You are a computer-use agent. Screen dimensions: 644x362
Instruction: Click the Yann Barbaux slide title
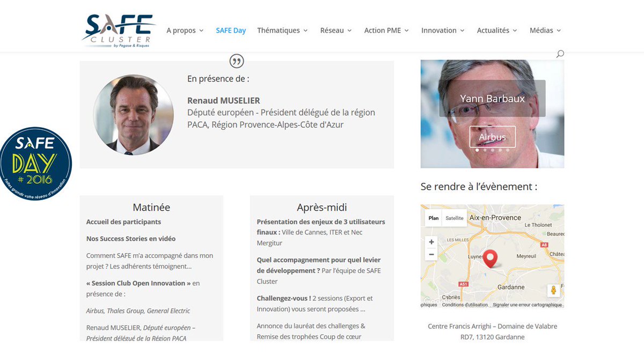492,99
